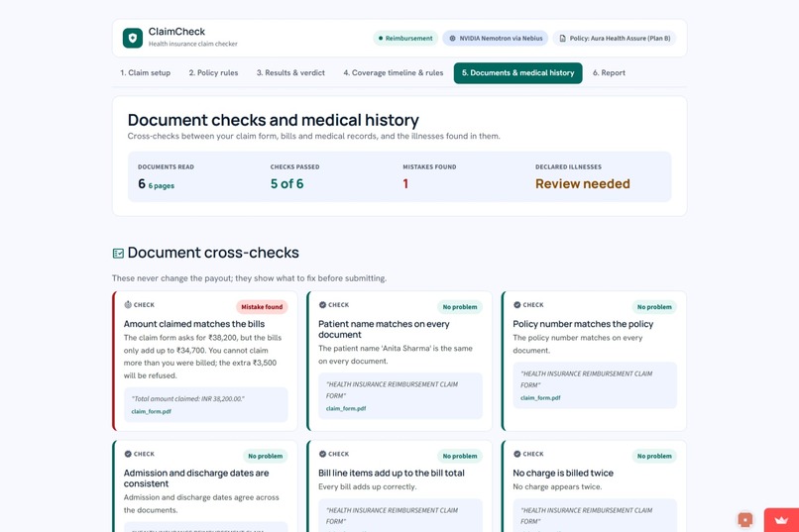Click the green dot in Reimbursement badge
This screenshot has width=799, height=532.
381,39
